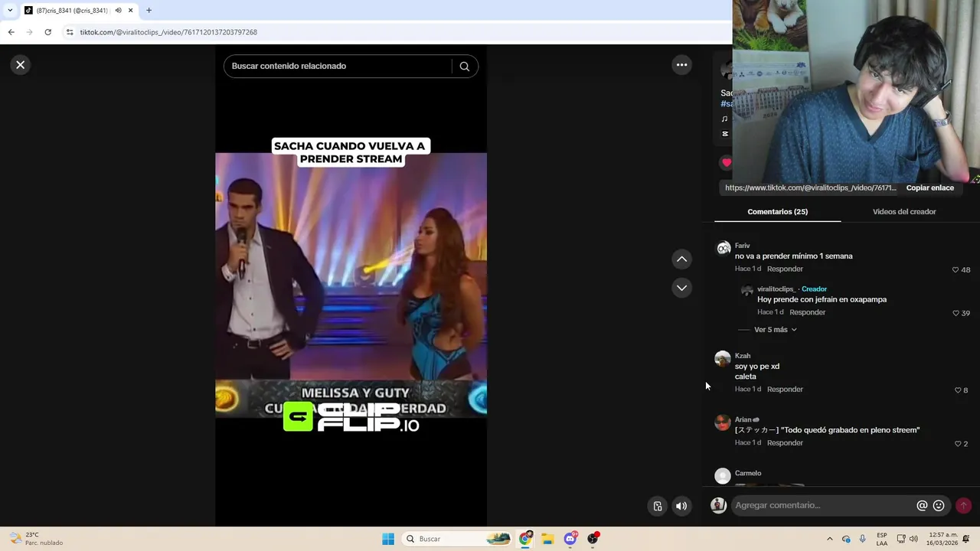
Task: Open Kzah's profile avatar
Action: point(723,359)
